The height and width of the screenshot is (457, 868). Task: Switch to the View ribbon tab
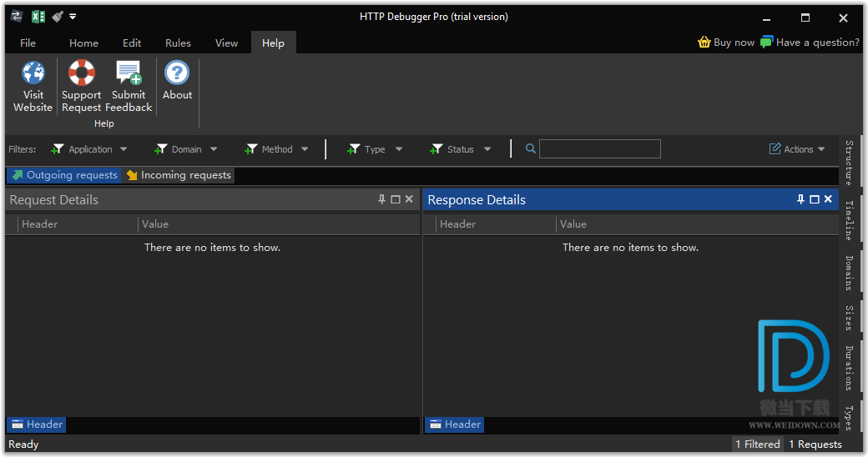(226, 43)
